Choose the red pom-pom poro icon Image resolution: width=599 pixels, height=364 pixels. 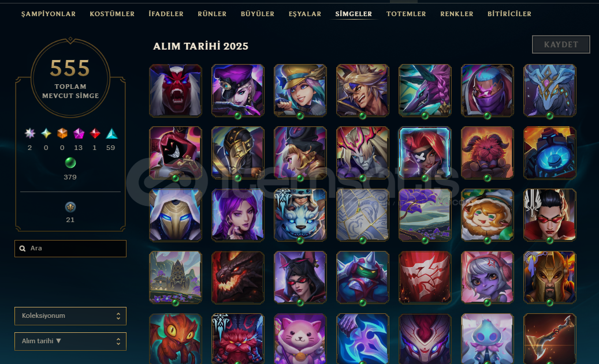[487, 153]
